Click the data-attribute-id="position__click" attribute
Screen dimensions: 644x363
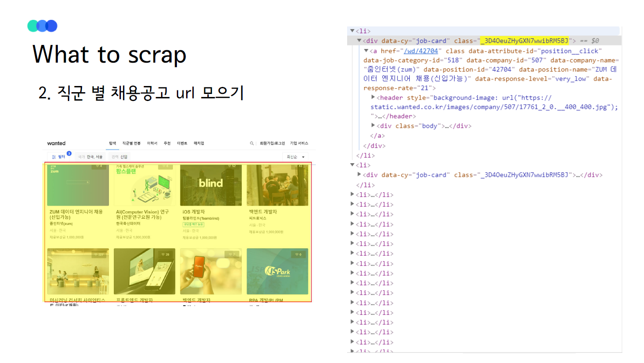click(535, 51)
